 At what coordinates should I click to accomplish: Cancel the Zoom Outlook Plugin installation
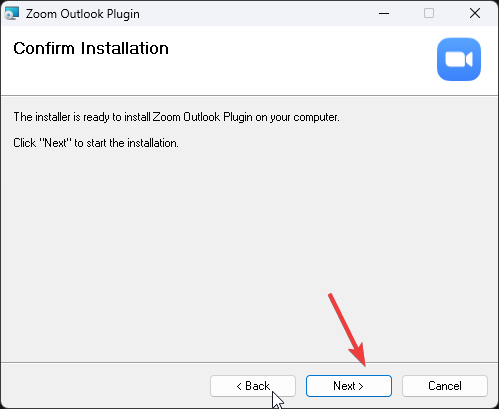point(445,386)
